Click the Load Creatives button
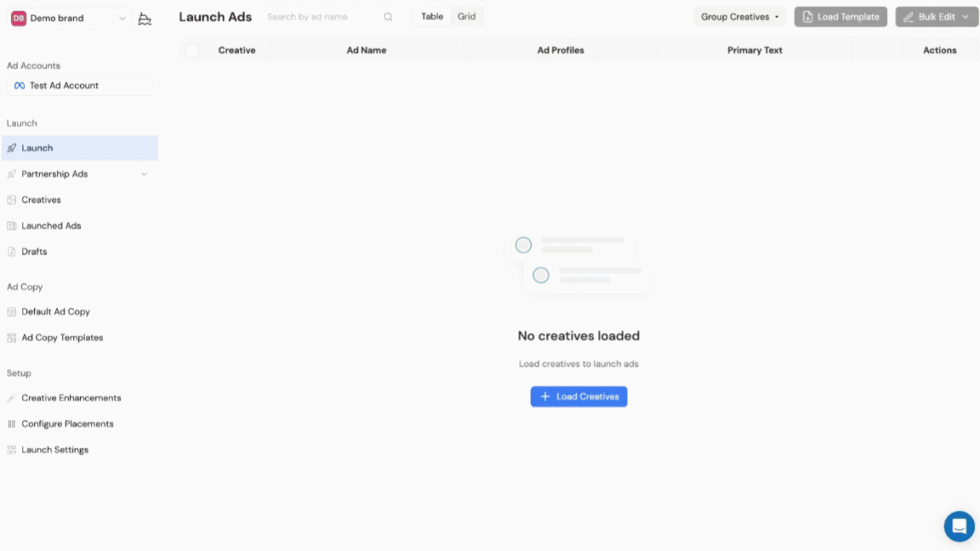The image size is (980, 551). click(x=578, y=397)
